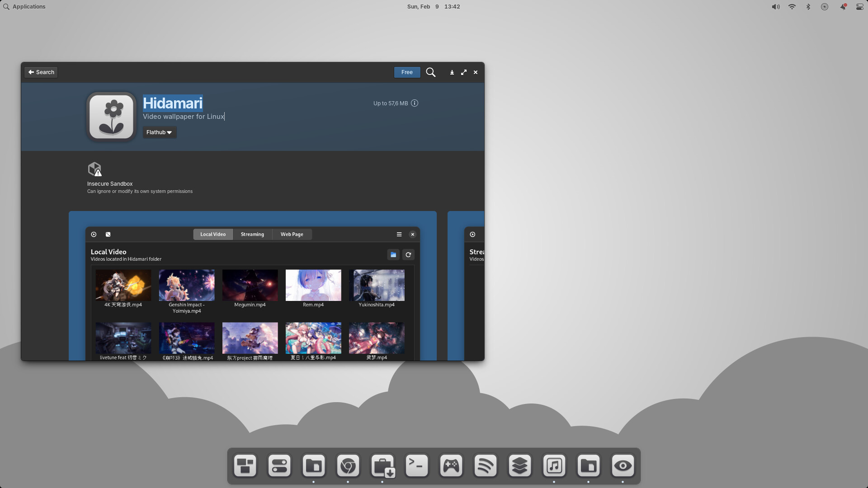868x488 pixels.
Task: Open the hamburger menu in the screenshot
Action: (399, 235)
